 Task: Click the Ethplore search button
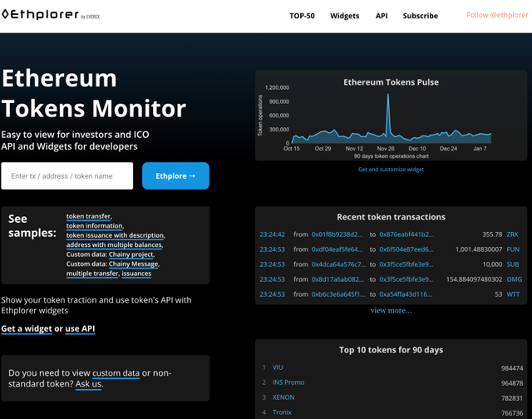175,175
